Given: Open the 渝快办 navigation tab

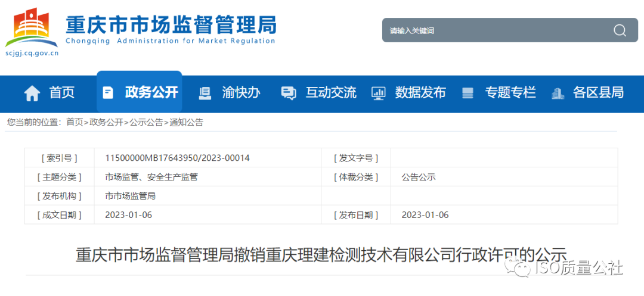Looking at the screenshot, I should tap(241, 93).
